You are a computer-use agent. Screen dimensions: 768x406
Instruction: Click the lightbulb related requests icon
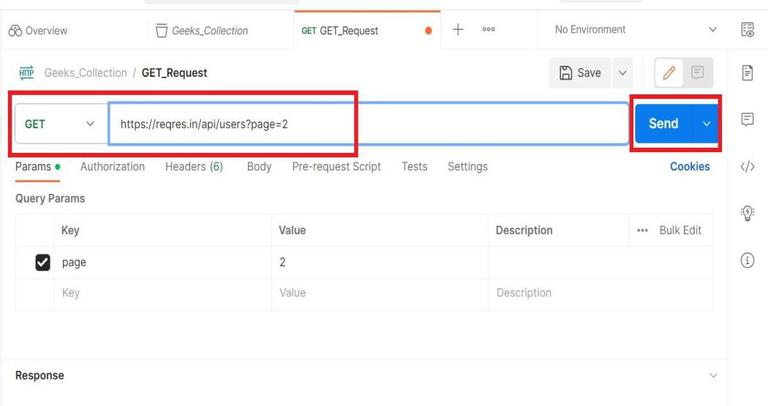click(747, 213)
